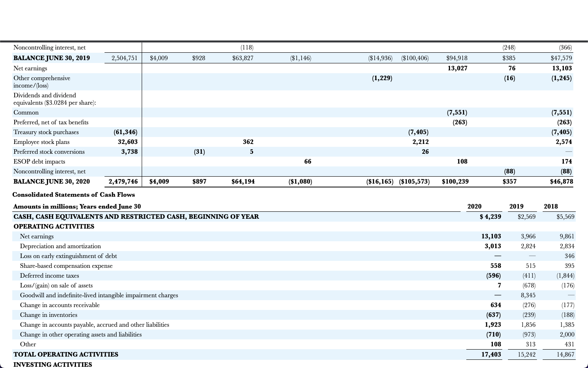
Task: Select the $63,827 value in 2019 balance row
Action: [x=243, y=58]
